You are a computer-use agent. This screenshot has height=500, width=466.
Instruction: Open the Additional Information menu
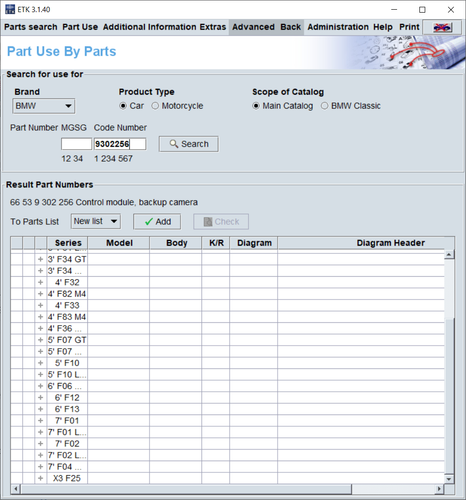click(x=150, y=27)
